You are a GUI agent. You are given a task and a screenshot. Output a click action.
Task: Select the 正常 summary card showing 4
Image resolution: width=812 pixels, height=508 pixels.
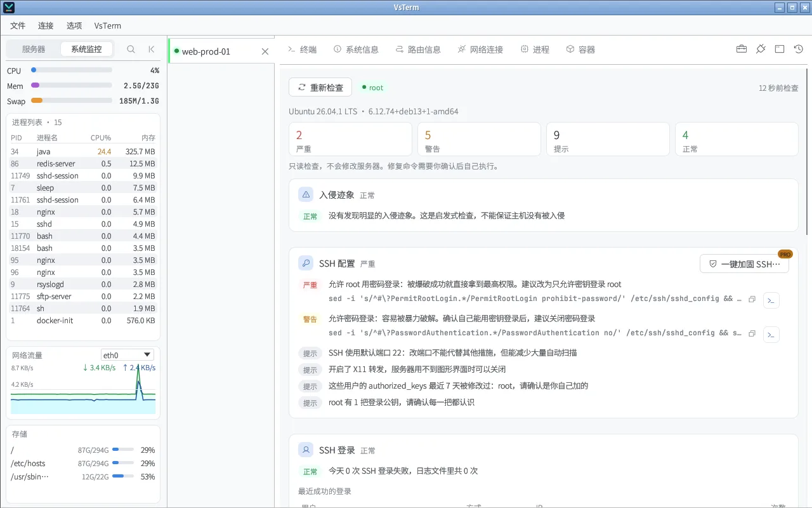737,139
